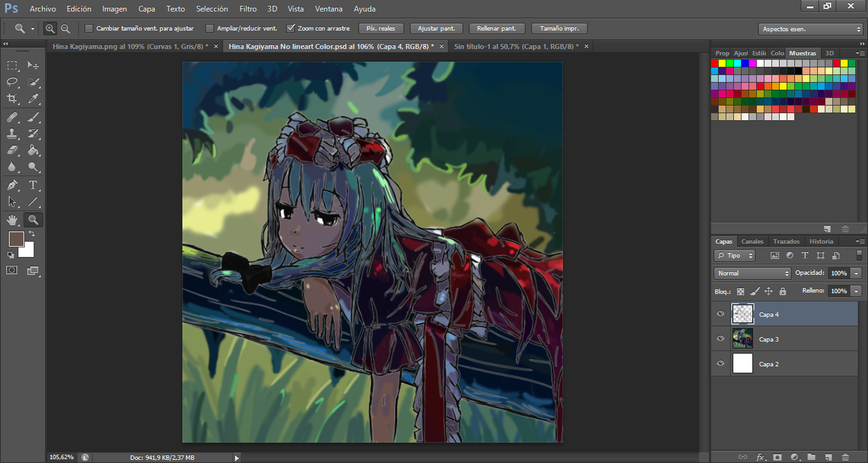Open the Filtro menu

click(x=248, y=9)
